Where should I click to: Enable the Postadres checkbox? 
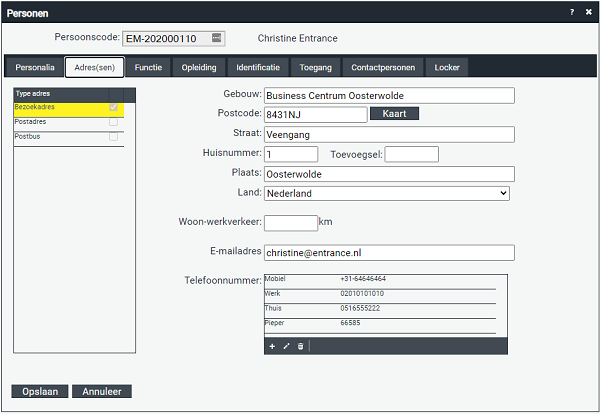pyautogui.click(x=113, y=122)
